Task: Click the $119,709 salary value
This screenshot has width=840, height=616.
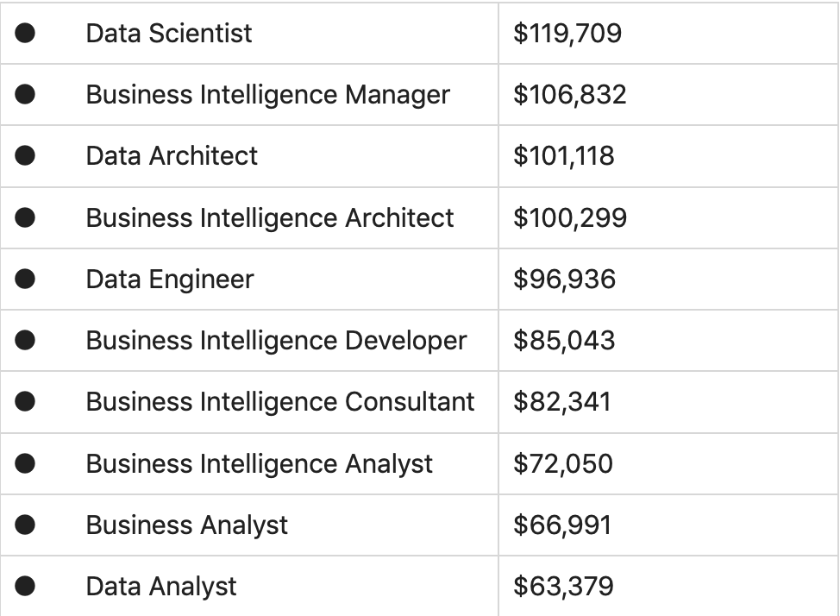Action: (567, 33)
